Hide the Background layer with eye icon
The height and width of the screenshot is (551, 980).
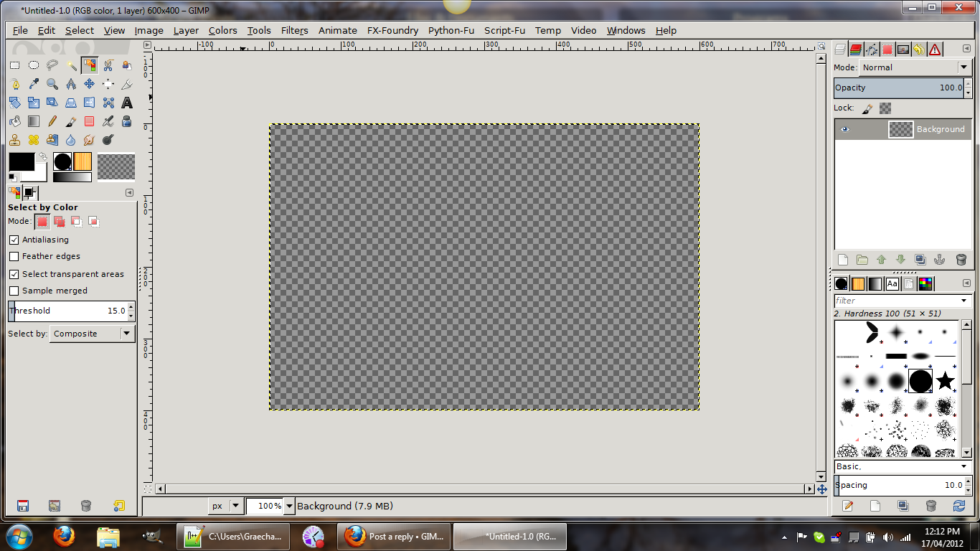pos(844,129)
